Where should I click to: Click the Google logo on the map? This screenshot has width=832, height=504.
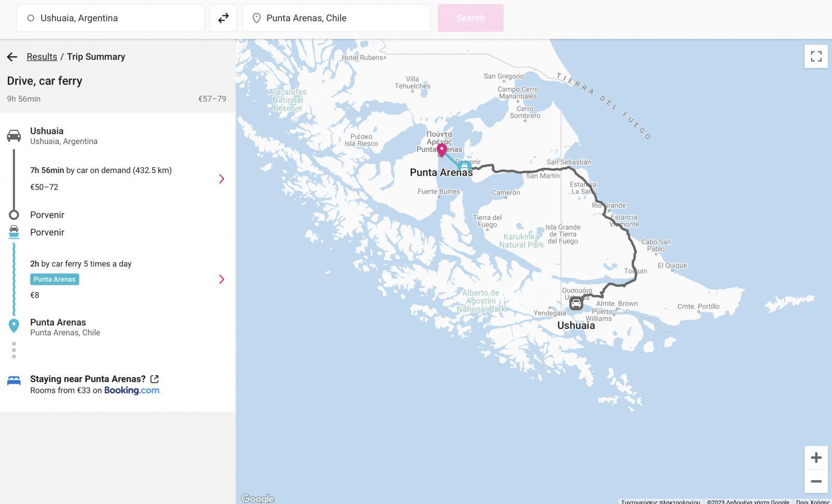pyautogui.click(x=258, y=498)
